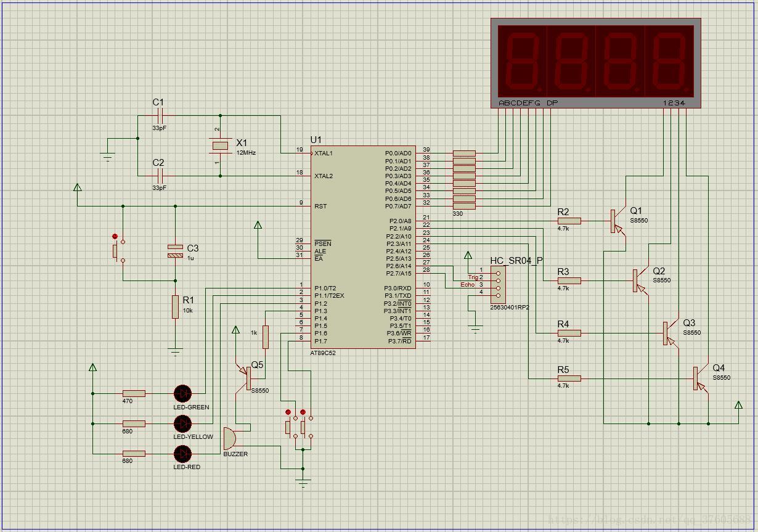Click transistor Q3 symbol
Screen dimensions: 758x532
point(670,333)
